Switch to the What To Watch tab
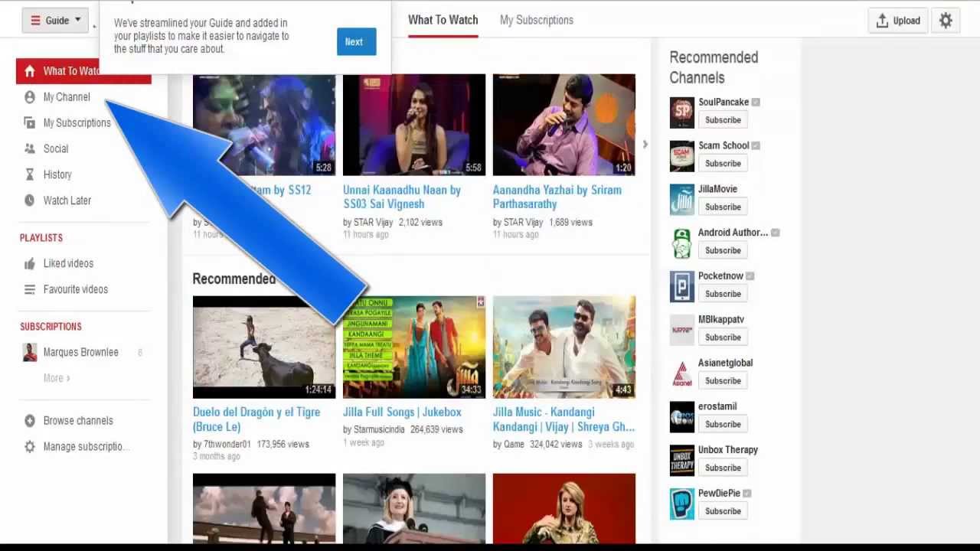The width and height of the screenshot is (980, 551). pyautogui.click(x=443, y=20)
